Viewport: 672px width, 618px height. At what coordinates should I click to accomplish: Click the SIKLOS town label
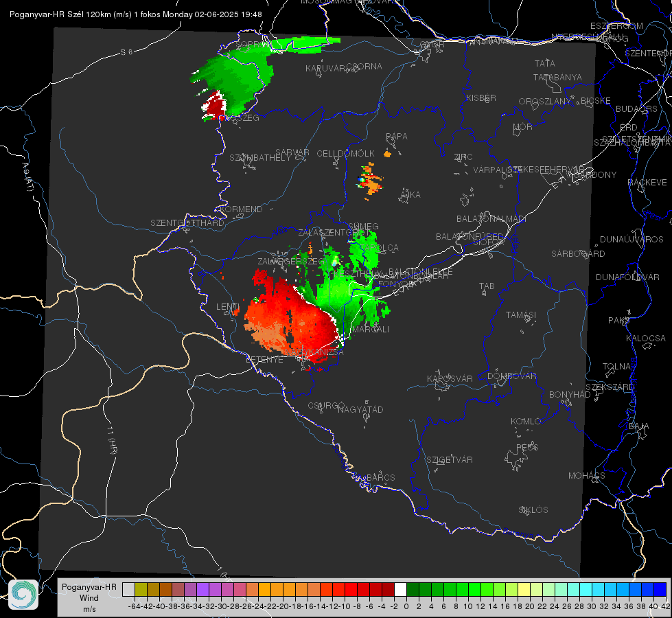pyautogui.click(x=533, y=510)
